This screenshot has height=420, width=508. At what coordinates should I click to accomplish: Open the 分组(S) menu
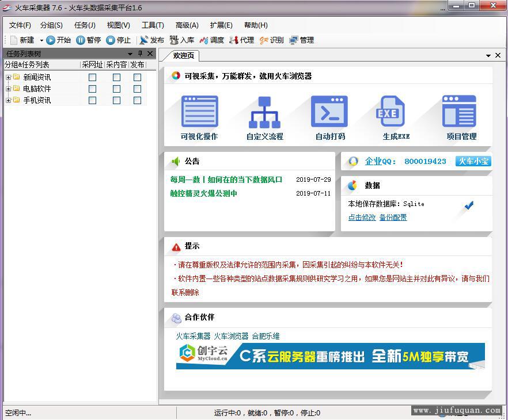[x=51, y=25]
